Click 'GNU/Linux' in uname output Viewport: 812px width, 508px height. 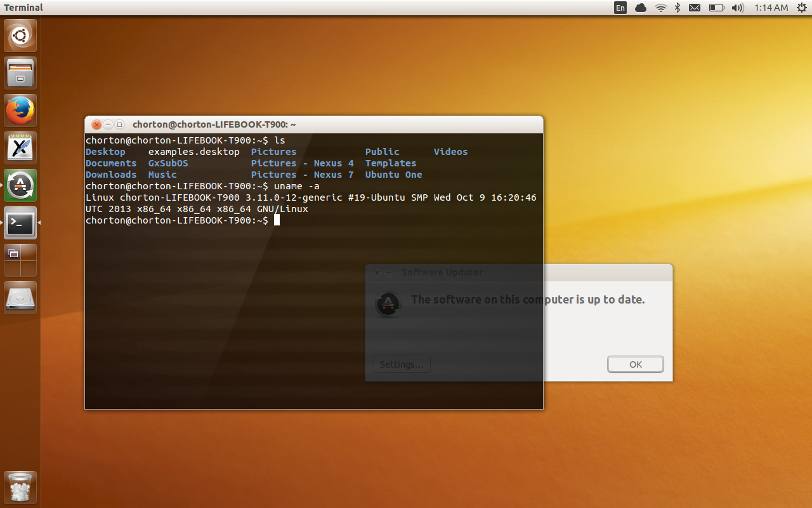tap(282, 209)
